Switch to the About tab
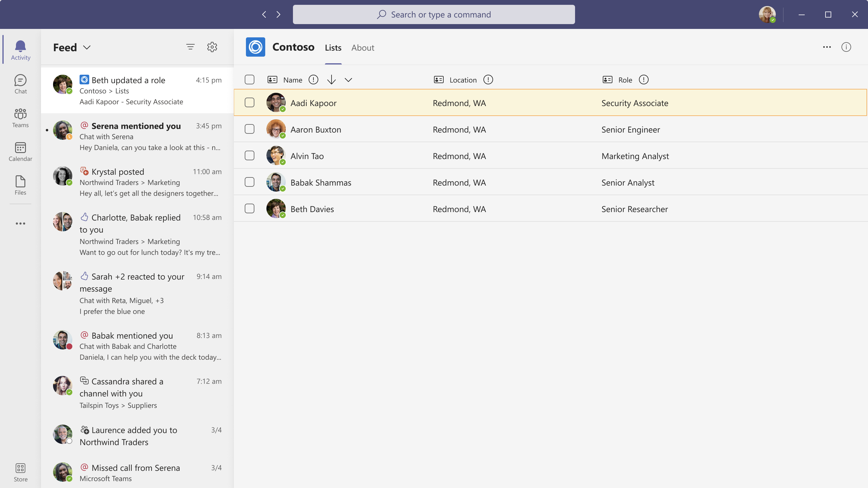The image size is (868, 488). pos(362,47)
